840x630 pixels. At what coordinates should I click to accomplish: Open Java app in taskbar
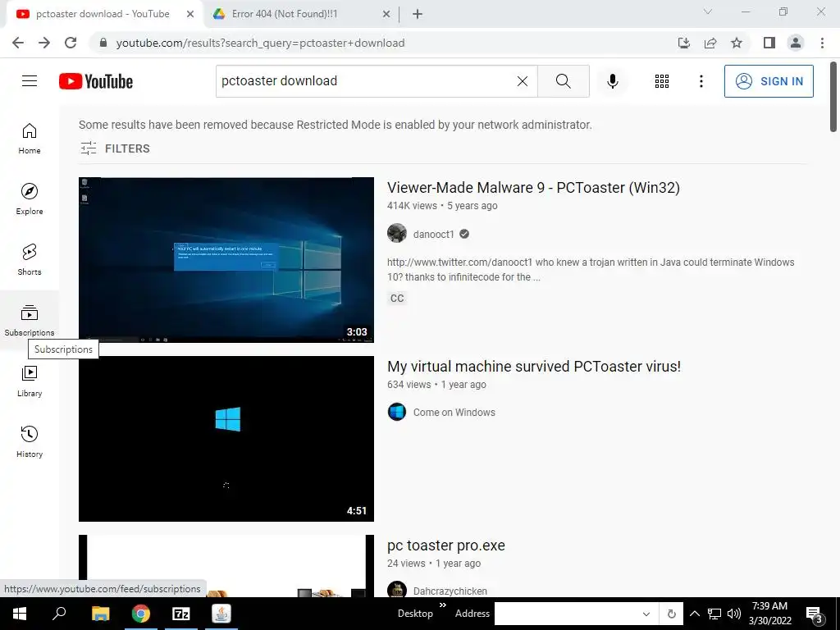221,614
